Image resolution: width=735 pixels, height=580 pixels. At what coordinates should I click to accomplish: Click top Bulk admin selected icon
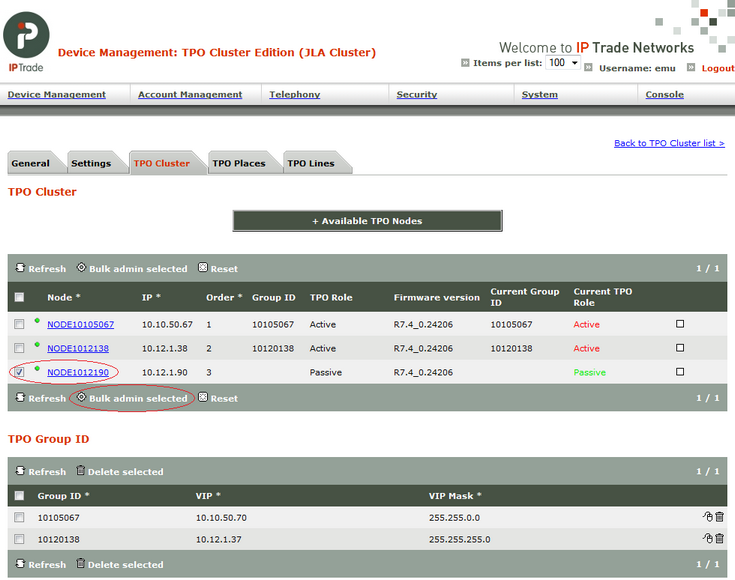(x=82, y=267)
